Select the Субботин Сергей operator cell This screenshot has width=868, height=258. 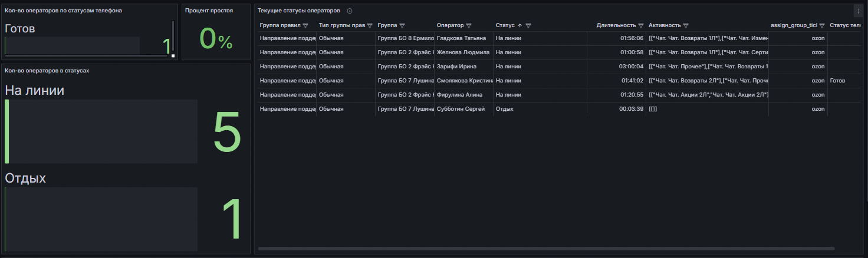pyautogui.click(x=461, y=109)
